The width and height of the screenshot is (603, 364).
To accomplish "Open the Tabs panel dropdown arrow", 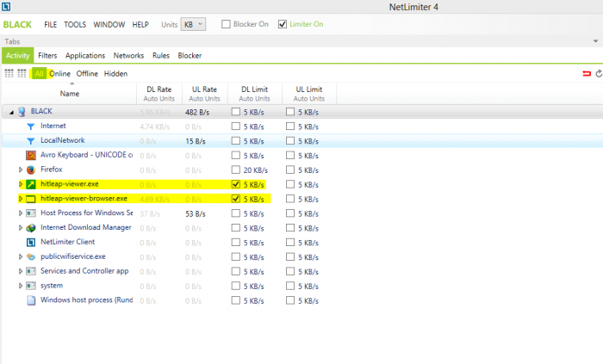I will tap(595, 41).
